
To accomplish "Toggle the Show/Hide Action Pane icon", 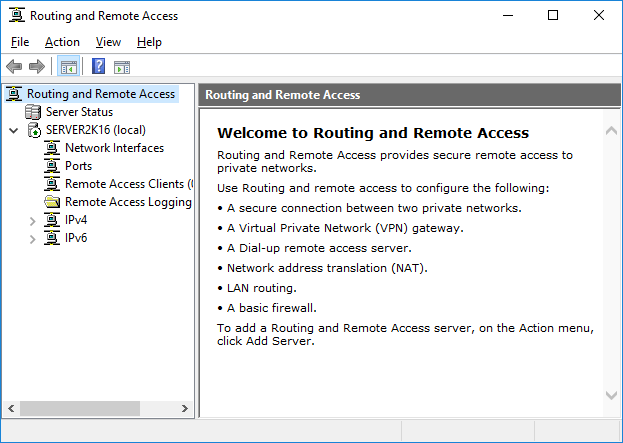I will coord(122,67).
